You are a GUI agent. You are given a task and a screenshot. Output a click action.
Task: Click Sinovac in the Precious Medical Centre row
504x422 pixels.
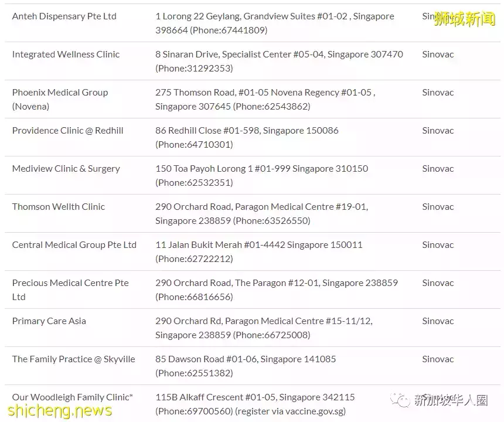438,283
